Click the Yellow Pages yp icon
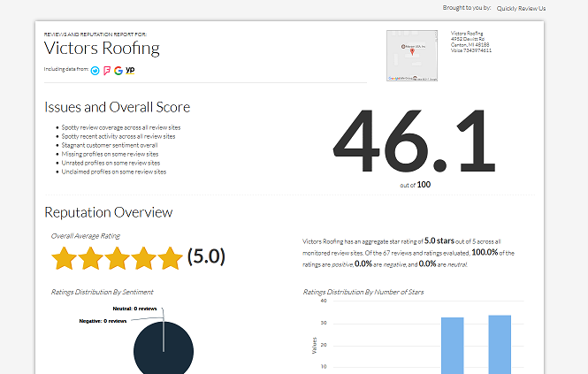Screen dimensions: 588x374 [x=130, y=70]
